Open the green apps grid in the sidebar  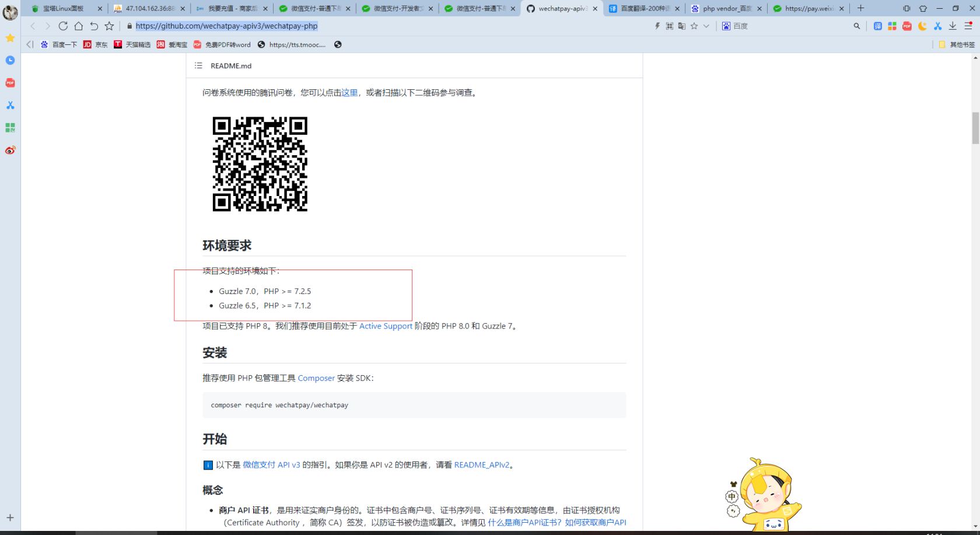click(x=10, y=128)
